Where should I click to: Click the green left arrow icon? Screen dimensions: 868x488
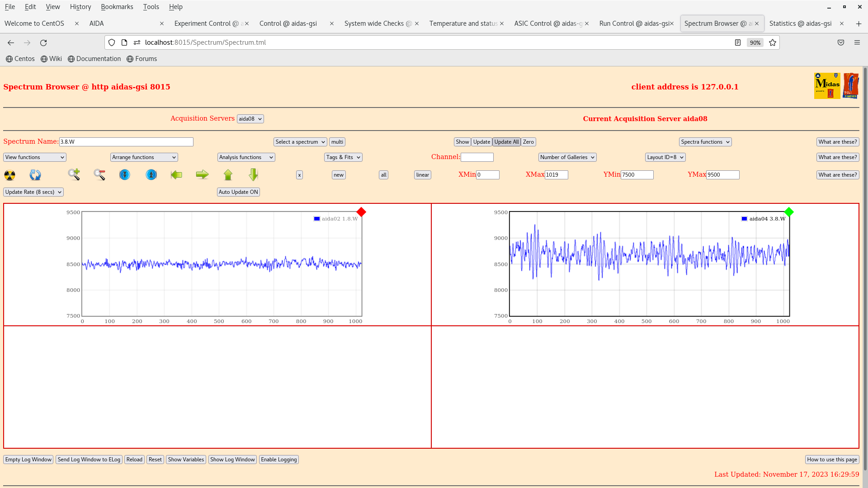click(176, 174)
